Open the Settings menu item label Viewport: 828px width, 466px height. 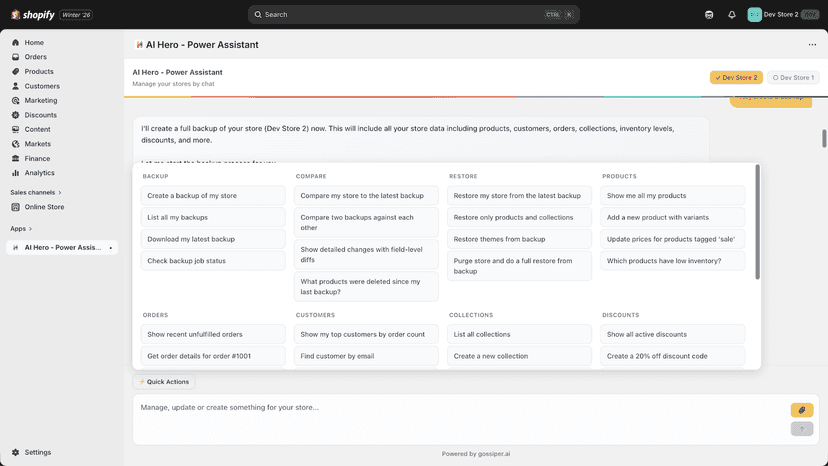coord(37,452)
